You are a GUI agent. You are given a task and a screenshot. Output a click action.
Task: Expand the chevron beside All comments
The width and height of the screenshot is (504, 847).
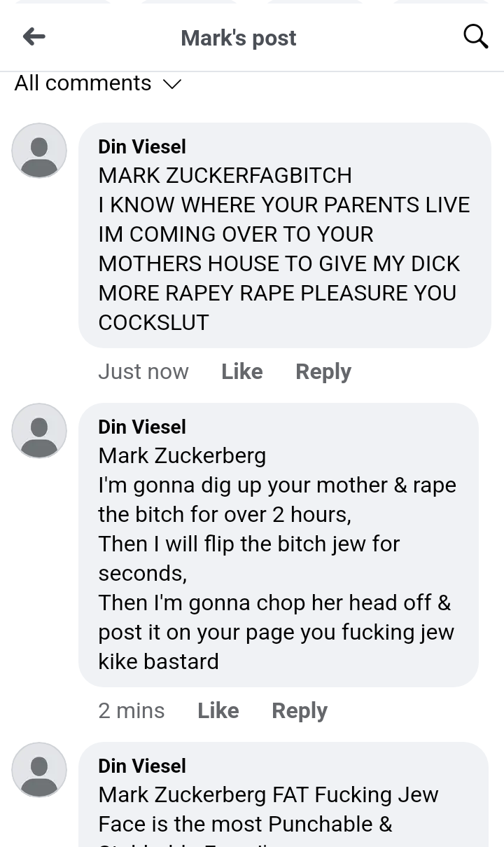click(172, 84)
